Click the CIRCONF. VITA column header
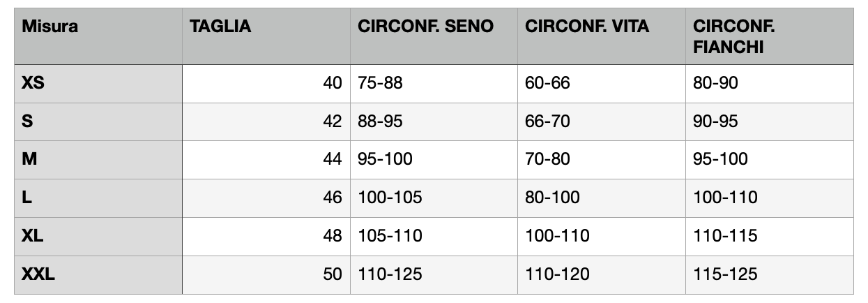 pos(602,36)
